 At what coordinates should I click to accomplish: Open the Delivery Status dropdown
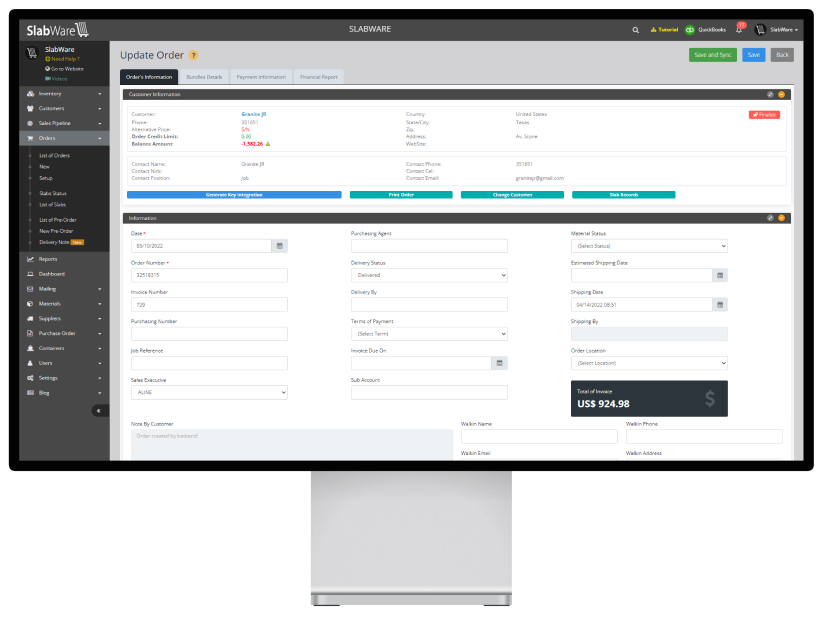[x=429, y=275]
